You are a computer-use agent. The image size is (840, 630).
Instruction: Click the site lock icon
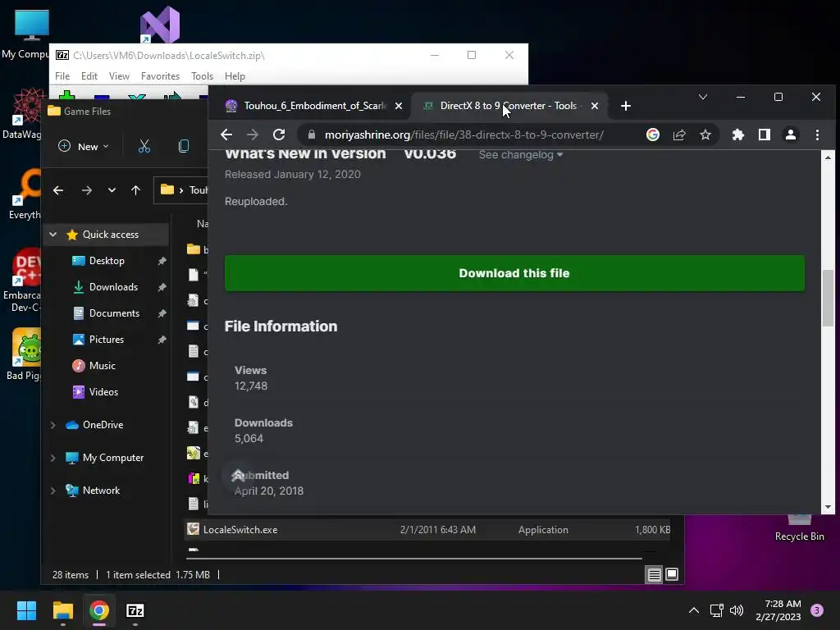click(x=311, y=135)
